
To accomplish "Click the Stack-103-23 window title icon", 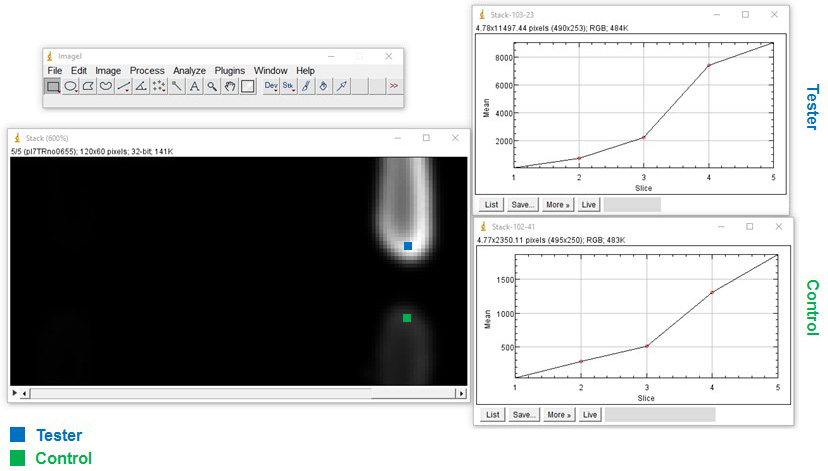I will tap(482, 15).
